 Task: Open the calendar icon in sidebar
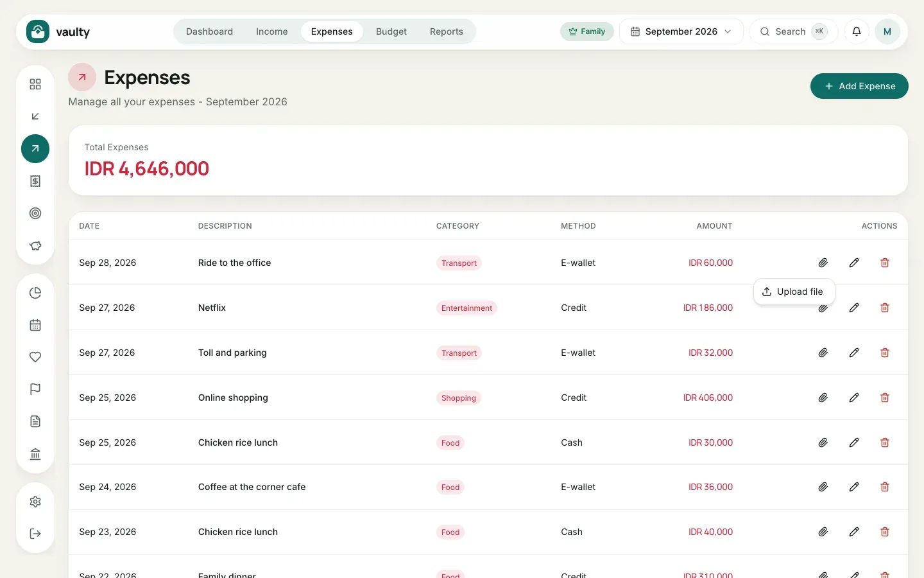click(x=35, y=325)
